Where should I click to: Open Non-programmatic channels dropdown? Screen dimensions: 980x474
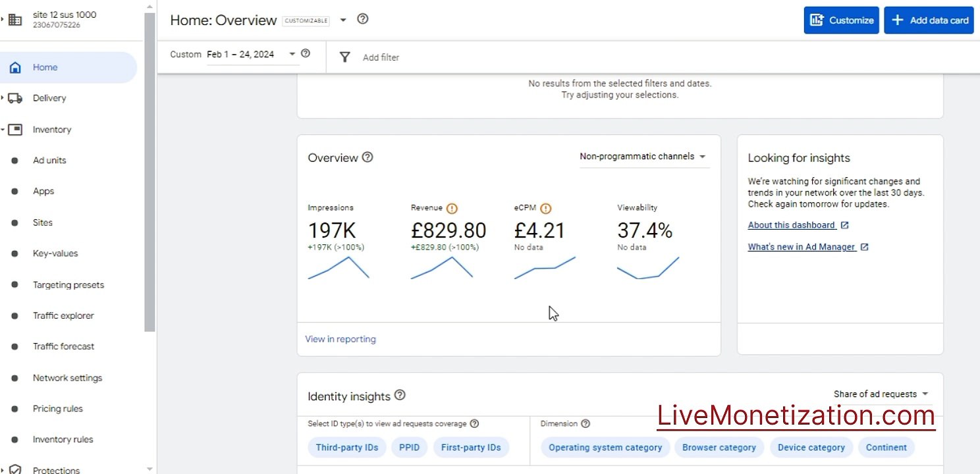click(x=644, y=157)
